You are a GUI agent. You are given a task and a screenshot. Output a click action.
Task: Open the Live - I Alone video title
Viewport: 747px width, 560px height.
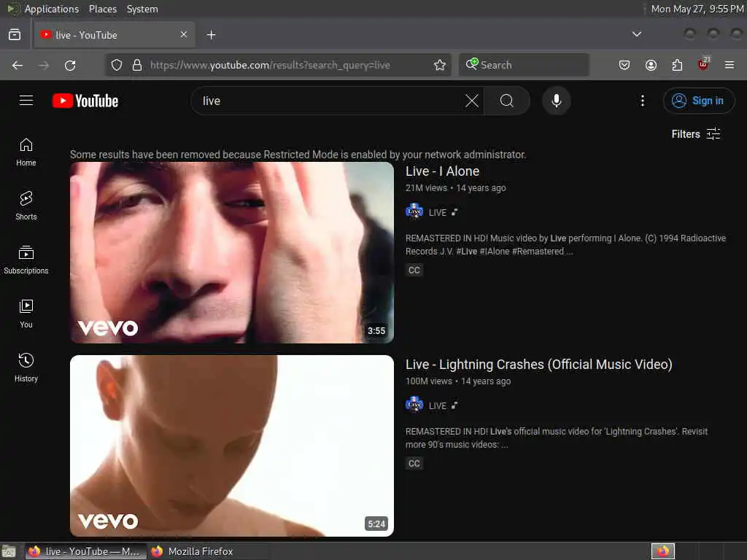point(442,171)
